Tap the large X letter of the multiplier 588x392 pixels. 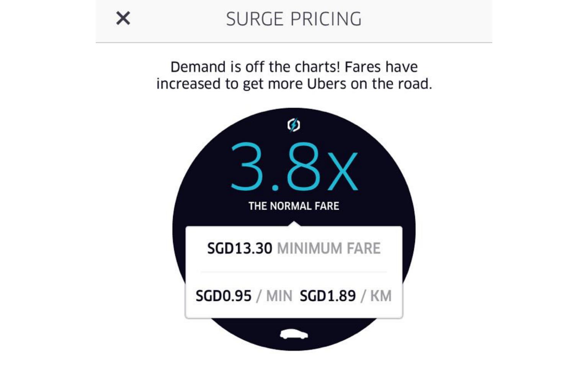(343, 171)
